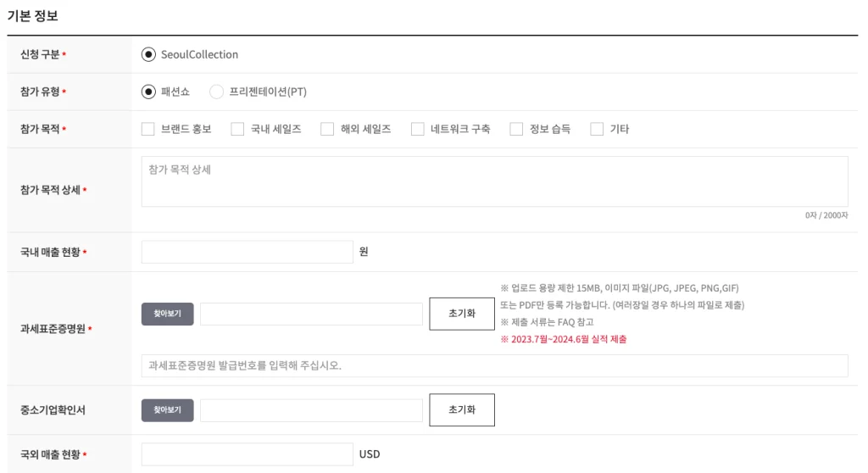
Task: Click the 참가 목적 상세 text area
Action: (x=494, y=181)
